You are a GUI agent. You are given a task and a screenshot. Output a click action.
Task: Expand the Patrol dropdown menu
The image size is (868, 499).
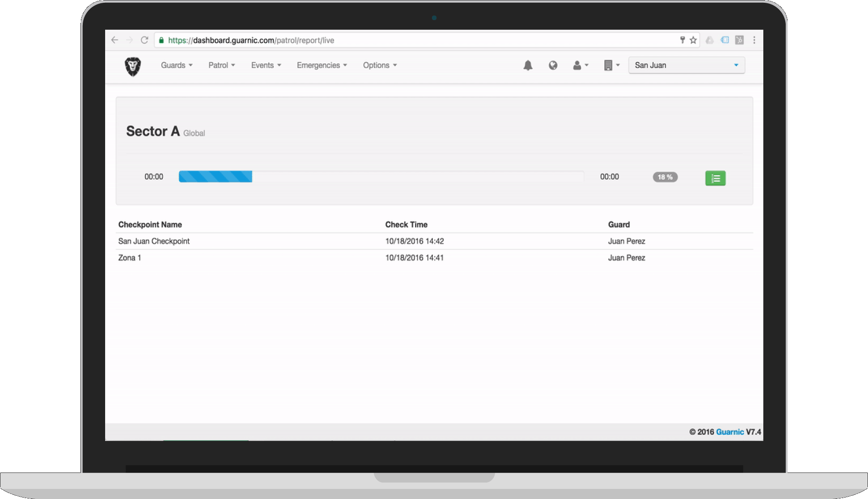[222, 65]
